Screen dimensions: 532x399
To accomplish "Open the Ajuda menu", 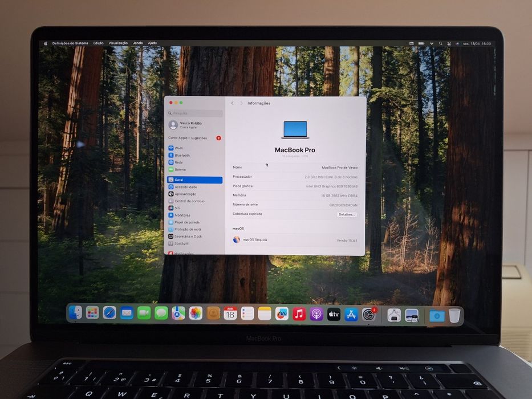I will pos(152,43).
